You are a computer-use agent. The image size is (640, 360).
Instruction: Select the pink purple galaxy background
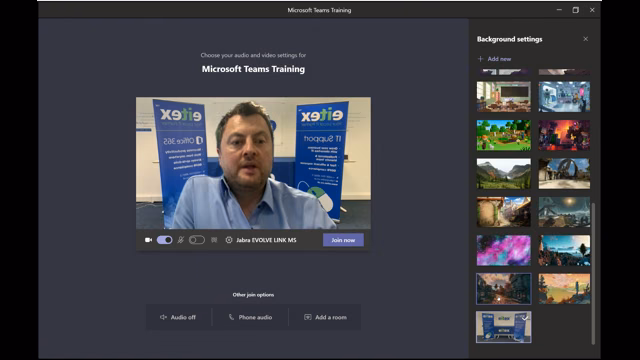tap(504, 250)
